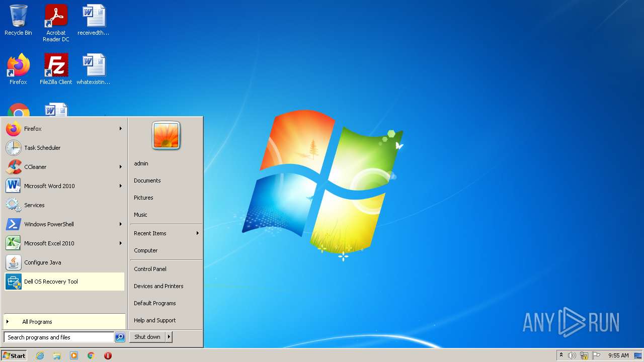Click the Dell OS Recovery Tool icon
The width and height of the screenshot is (644, 362).
tap(14, 282)
